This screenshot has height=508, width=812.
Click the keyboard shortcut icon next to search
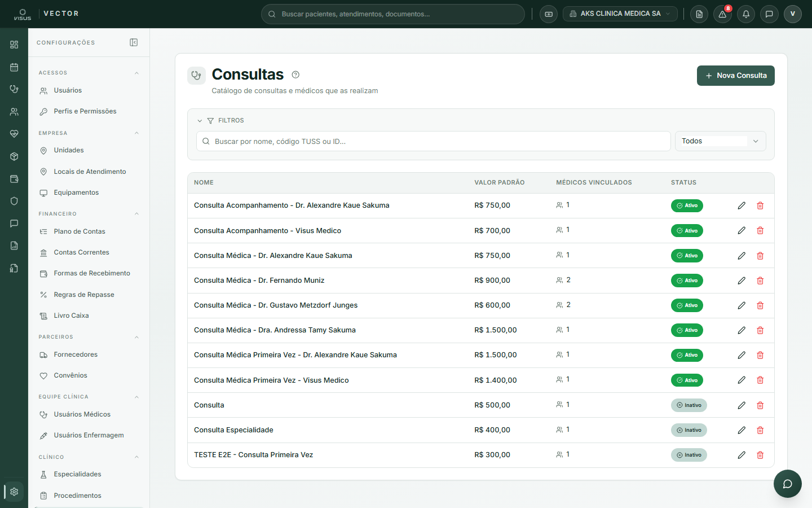pyautogui.click(x=549, y=14)
